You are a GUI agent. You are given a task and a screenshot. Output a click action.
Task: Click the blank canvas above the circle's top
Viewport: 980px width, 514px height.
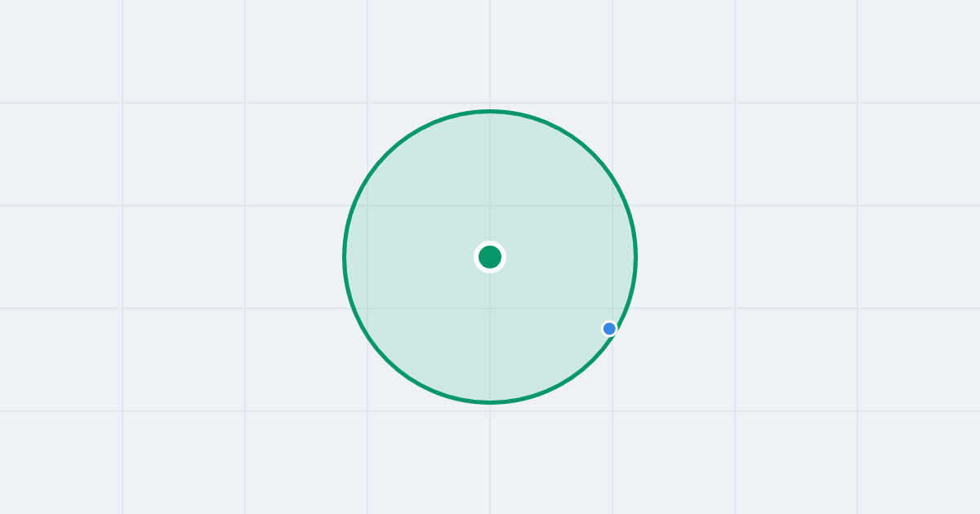point(490,53)
